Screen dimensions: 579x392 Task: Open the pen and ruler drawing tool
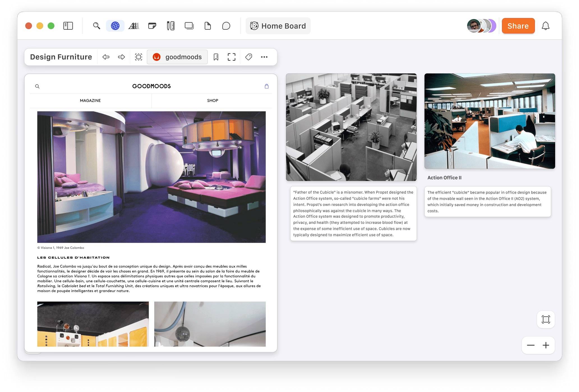click(x=170, y=25)
